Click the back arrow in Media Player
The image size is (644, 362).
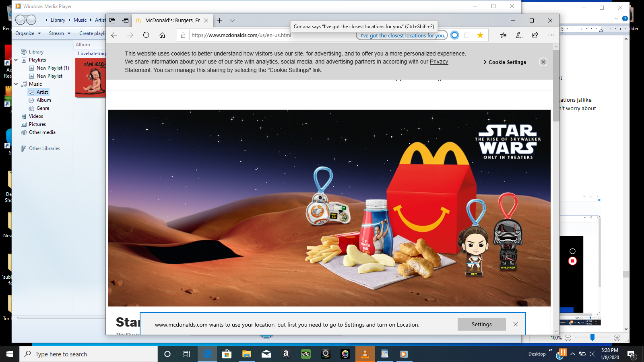(20, 20)
